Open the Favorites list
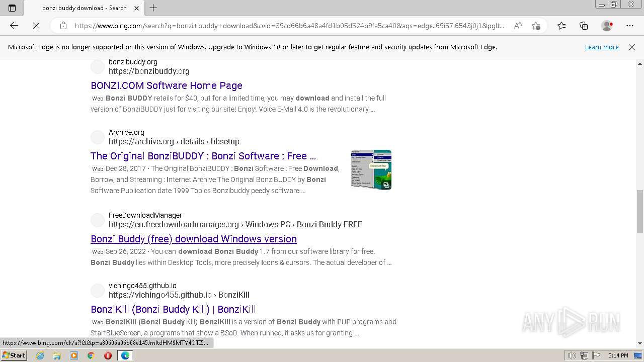This screenshot has width=644, height=362. 561,26
